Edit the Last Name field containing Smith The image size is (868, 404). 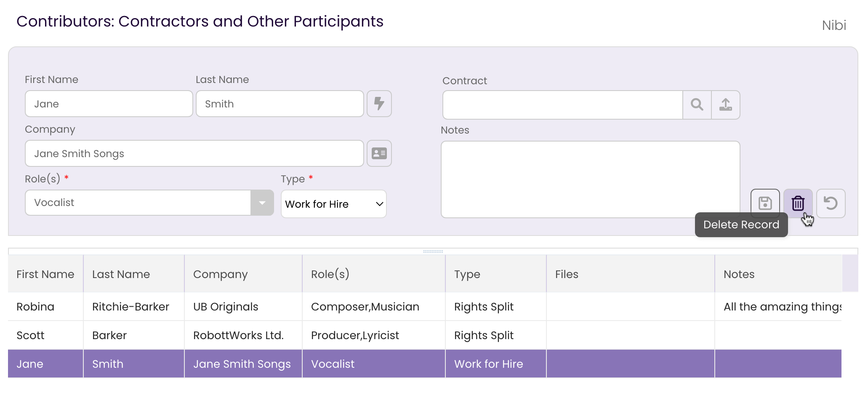[280, 104]
